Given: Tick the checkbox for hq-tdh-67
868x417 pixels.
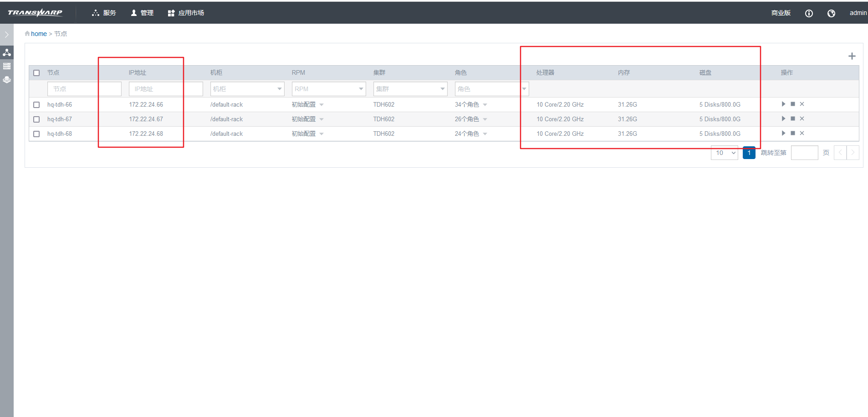Looking at the screenshot, I should coord(36,119).
